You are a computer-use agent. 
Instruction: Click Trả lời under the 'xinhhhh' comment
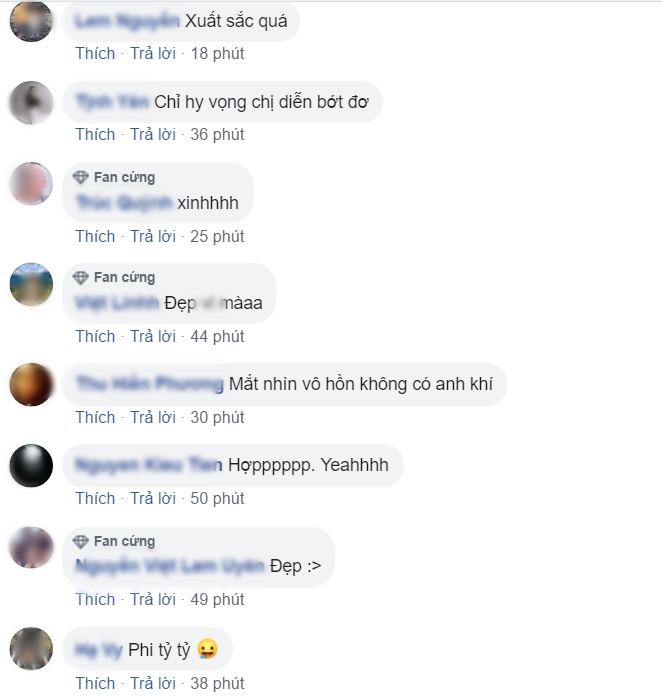pyautogui.click(x=153, y=236)
